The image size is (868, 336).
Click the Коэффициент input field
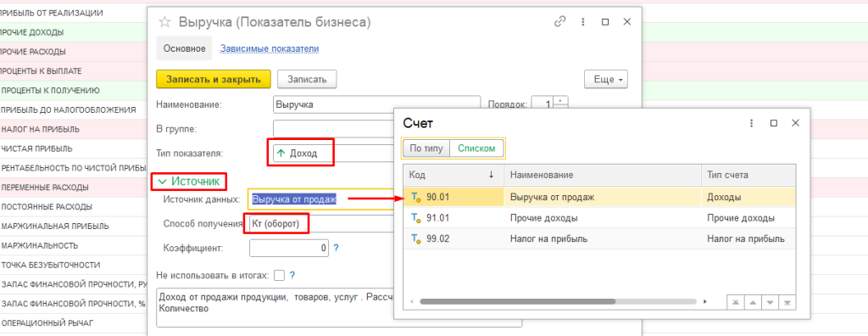click(x=289, y=248)
